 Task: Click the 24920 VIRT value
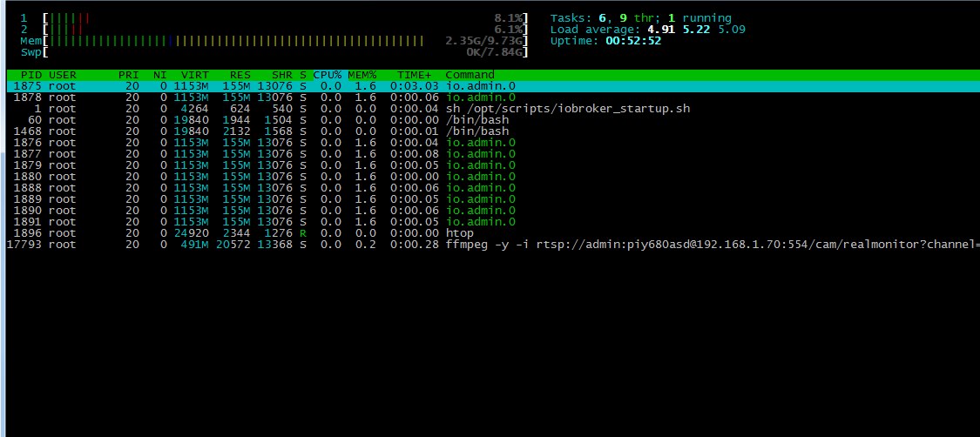tap(192, 232)
